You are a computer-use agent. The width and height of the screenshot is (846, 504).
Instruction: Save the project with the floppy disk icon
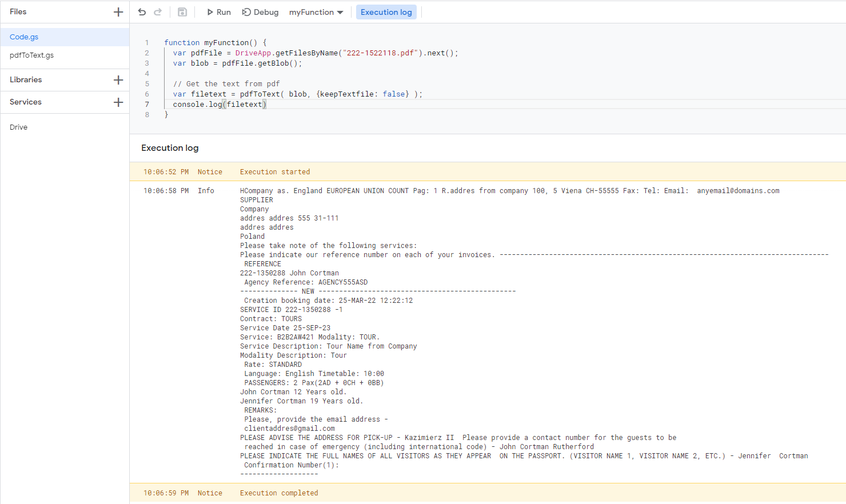click(x=182, y=12)
